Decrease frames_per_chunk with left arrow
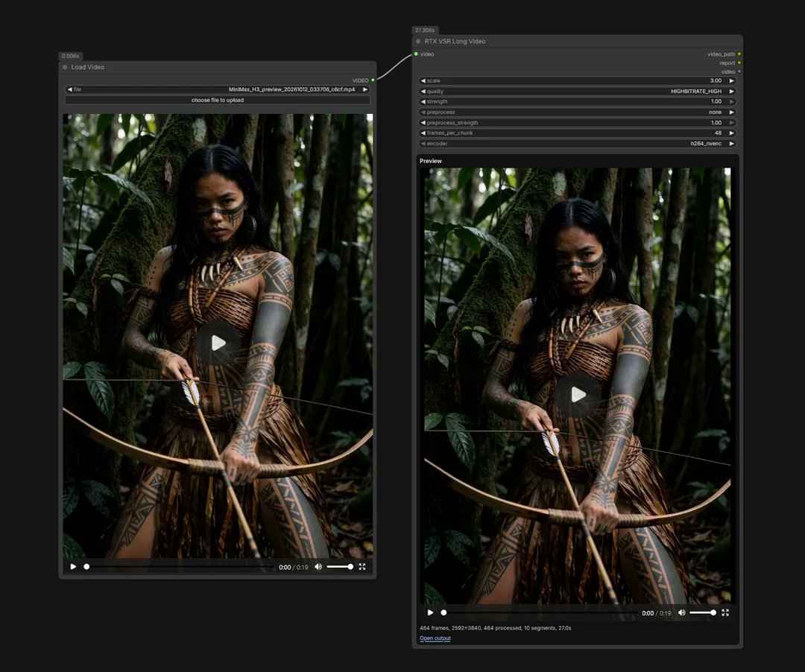805x672 pixels. (x=423, y=133)
